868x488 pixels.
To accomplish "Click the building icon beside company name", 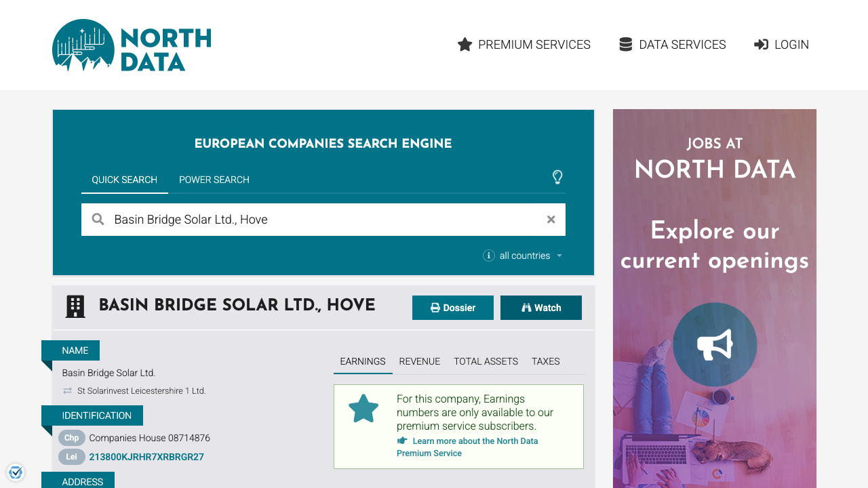I will 75,306.
